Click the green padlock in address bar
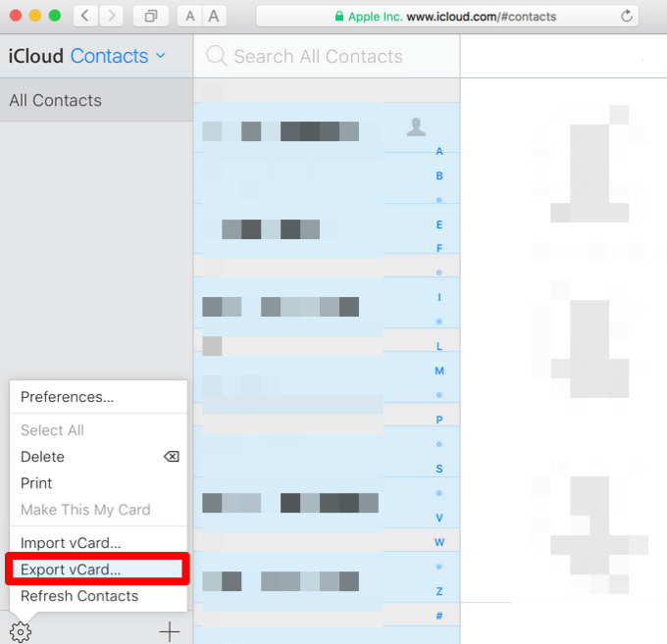 [339, 16]
